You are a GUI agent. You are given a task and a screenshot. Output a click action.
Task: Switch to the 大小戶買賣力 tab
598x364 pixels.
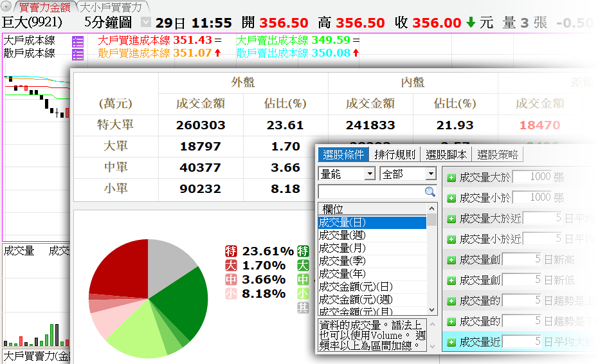pyautogui.click(x=111, y=7)
